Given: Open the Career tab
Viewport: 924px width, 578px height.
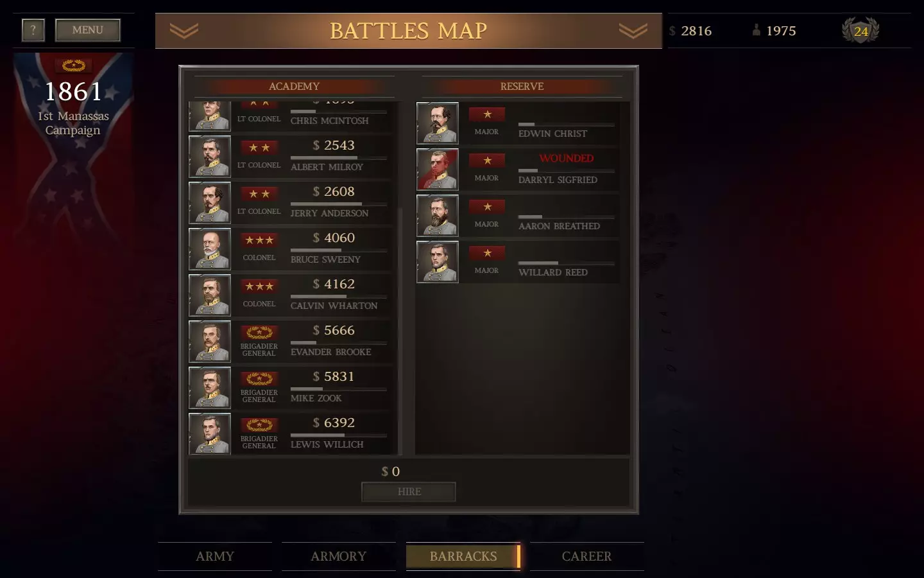Looking at the screenshot, I should [587, 556].
